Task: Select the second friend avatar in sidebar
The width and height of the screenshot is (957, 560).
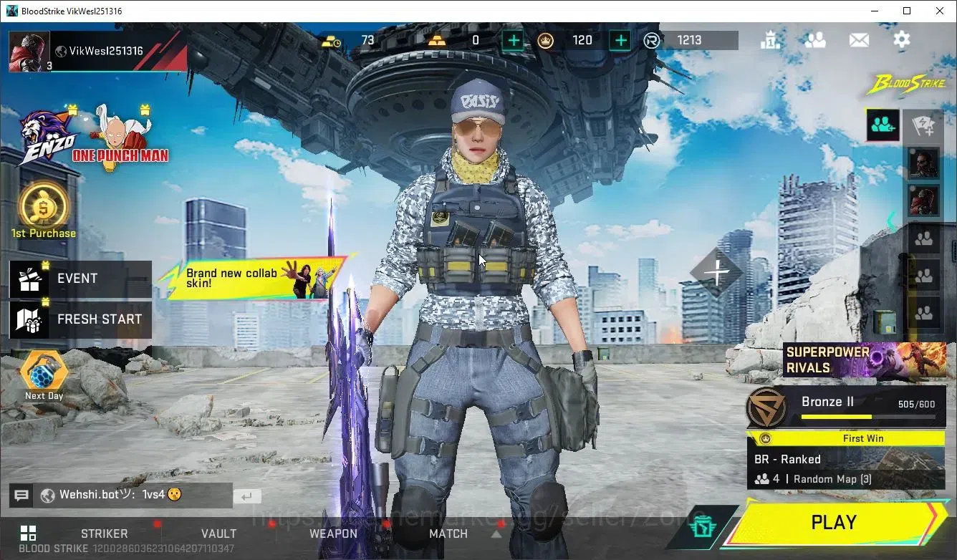Action: [923, 201]
